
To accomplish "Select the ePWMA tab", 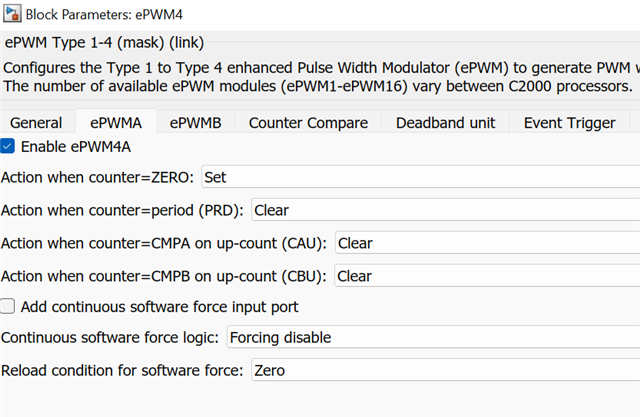I will 116,122.
